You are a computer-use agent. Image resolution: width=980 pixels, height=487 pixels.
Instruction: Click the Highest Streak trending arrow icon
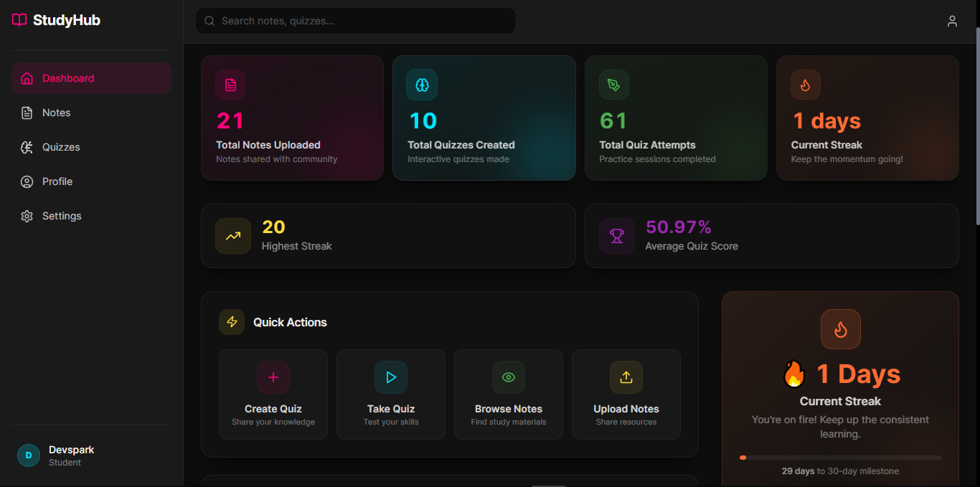coord(233,236)
